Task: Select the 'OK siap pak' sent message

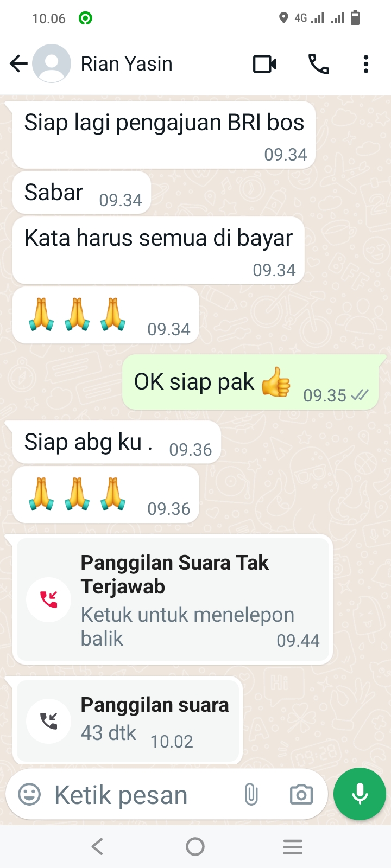Action: coord(251,382)
